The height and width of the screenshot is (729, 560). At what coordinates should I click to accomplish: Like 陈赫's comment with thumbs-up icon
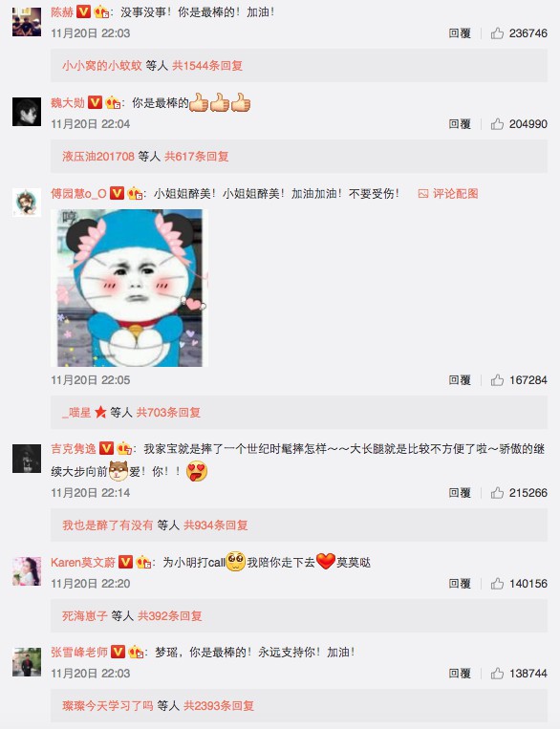(497, 33)
